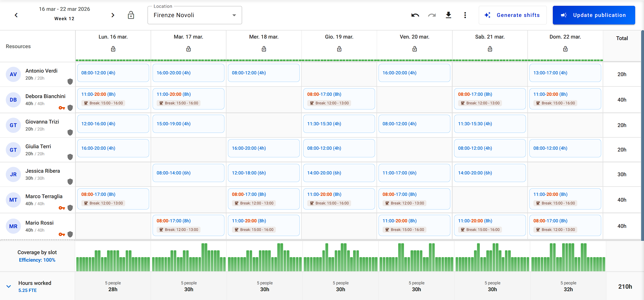Open the Firenze Novoli location dropdown
This screenshot has height=300, width=644.
[x=195, y=15]
